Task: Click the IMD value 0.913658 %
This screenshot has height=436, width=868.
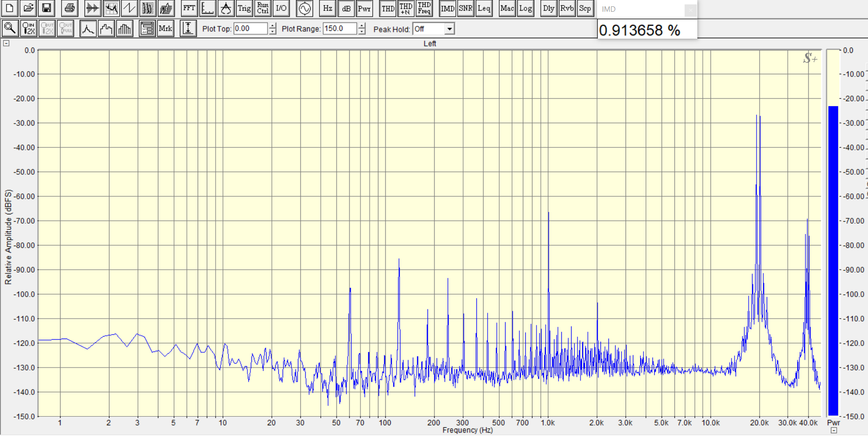Action: [640, 30]
